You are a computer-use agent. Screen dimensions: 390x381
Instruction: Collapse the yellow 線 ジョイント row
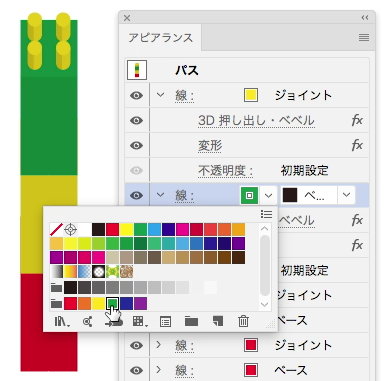[x=160, y=95]
